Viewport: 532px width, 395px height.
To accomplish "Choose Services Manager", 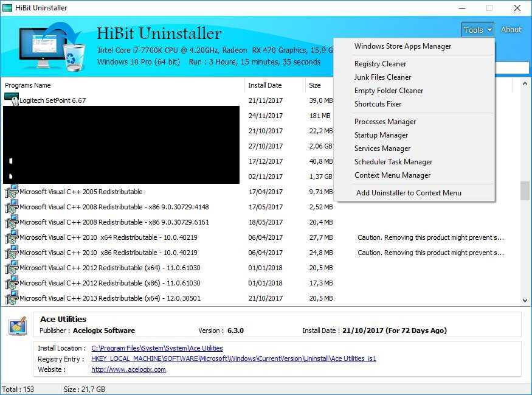I will [x=382, y=149].
